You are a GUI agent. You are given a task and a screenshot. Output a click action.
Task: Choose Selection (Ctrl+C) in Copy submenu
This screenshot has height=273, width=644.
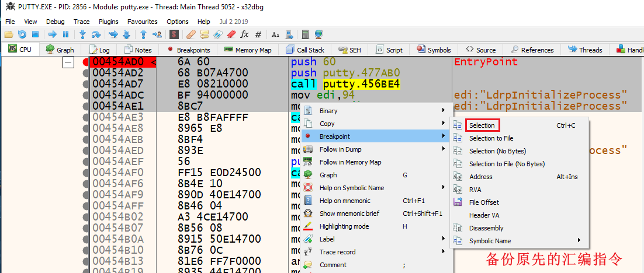tap(519, 125)
